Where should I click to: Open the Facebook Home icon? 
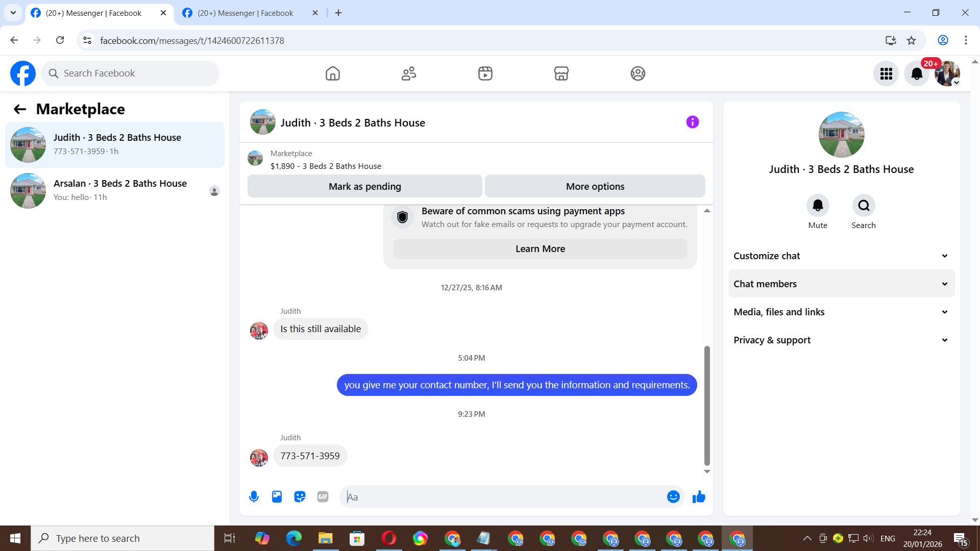point(332,73)
